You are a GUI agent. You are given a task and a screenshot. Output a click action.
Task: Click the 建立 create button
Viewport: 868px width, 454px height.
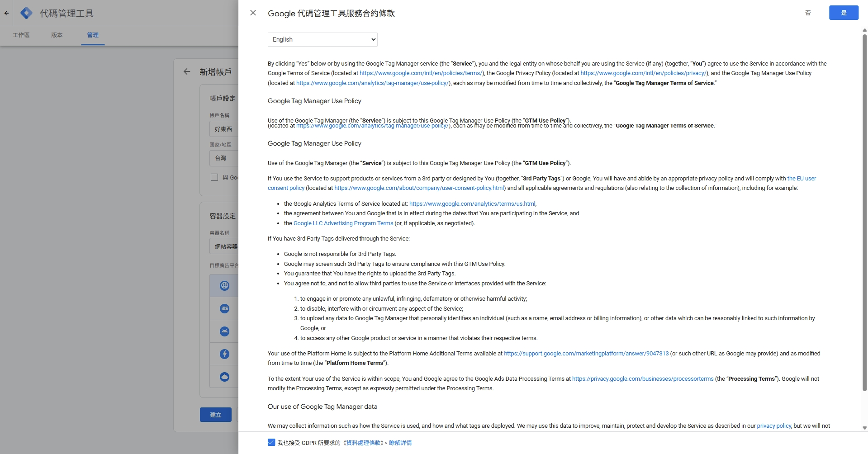coord(216,415)
